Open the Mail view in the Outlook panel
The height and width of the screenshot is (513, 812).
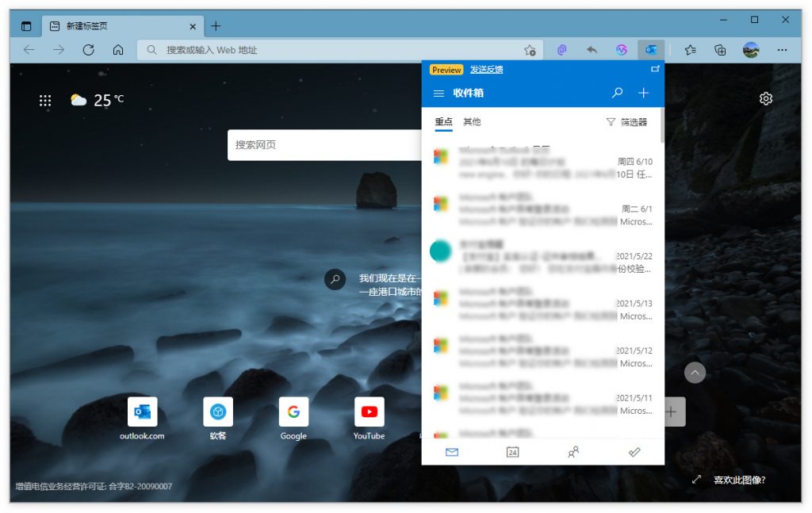[452, 452]
